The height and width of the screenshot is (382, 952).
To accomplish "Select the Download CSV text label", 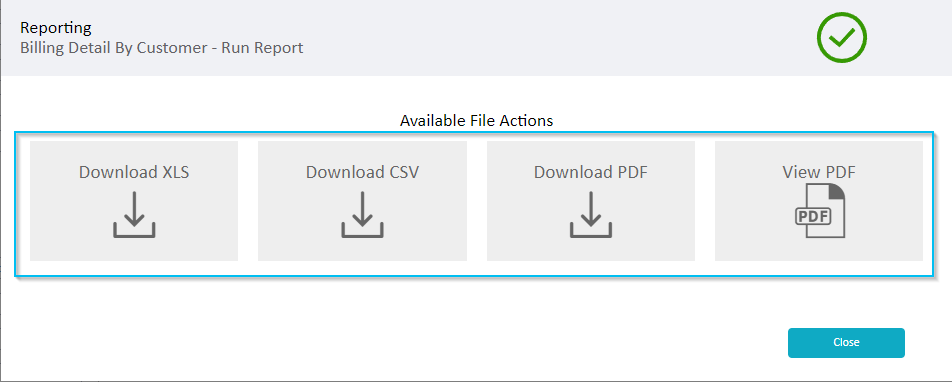I will pos(362,172).
